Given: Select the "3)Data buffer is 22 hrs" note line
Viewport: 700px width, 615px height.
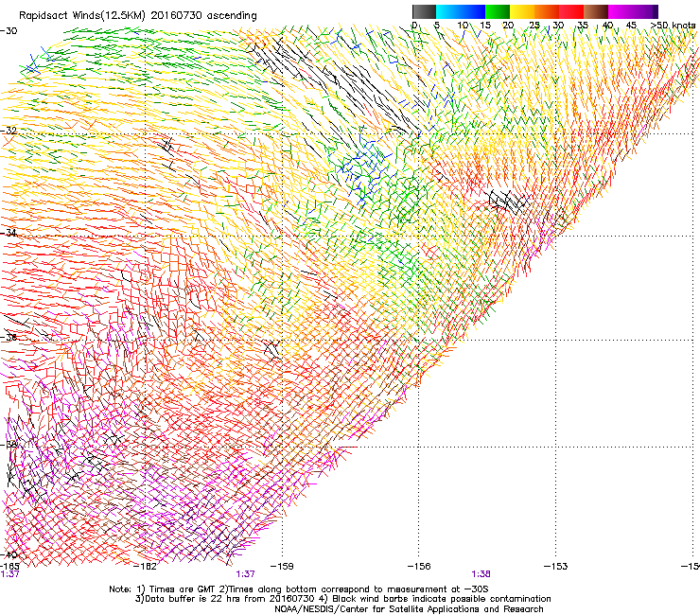Looking at the screenshot, I should tap(342, 599).
